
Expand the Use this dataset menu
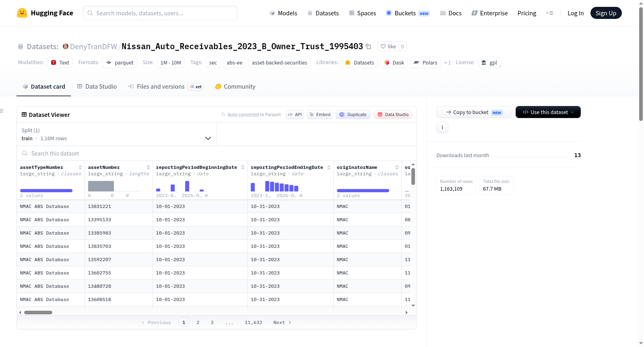(548, 112)
